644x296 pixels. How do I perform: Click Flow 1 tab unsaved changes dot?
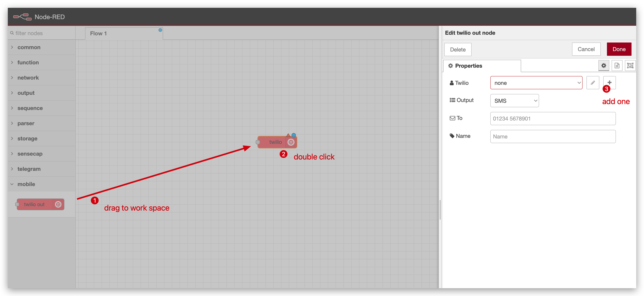coord(160,30)
